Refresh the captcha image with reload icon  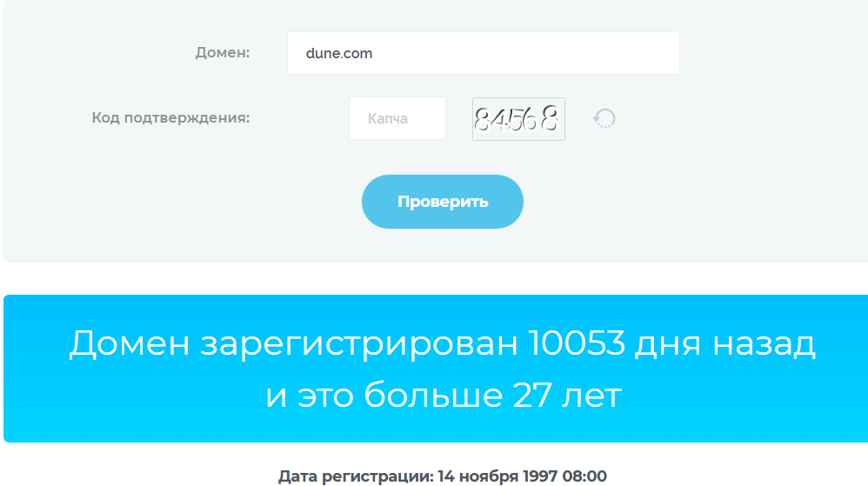point(604,118)
